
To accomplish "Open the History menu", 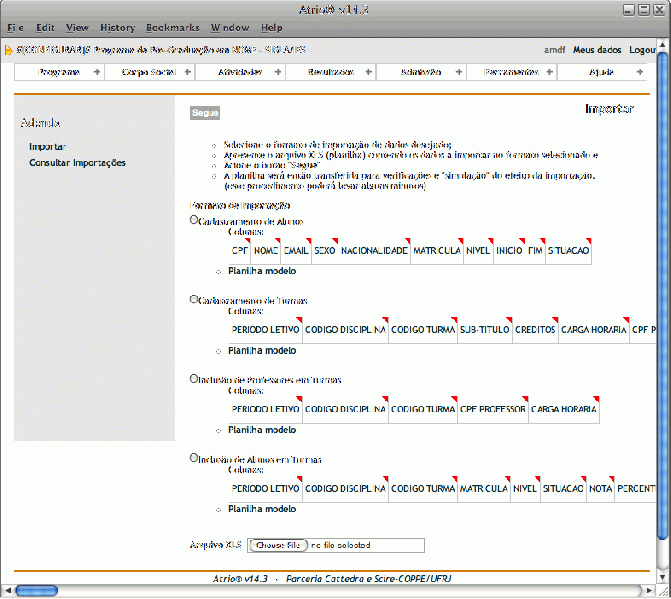I will pos(117,28).
